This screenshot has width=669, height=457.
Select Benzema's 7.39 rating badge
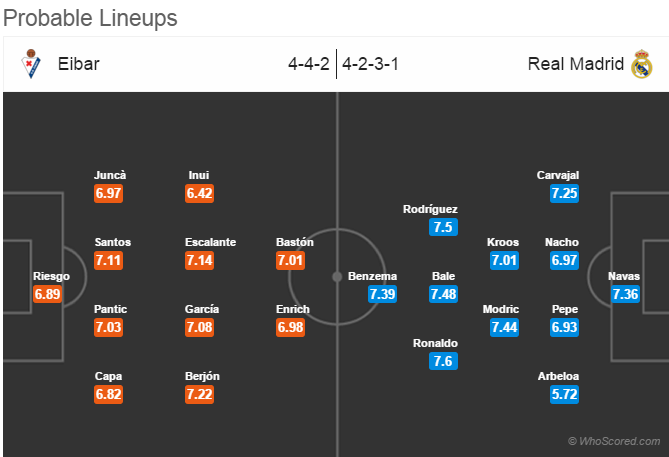(383, 294)
